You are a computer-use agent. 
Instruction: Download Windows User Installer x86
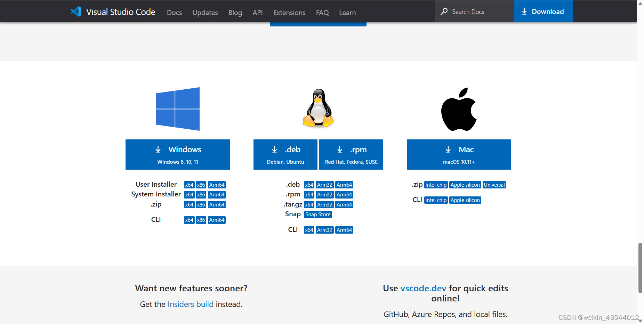[201, 185]
